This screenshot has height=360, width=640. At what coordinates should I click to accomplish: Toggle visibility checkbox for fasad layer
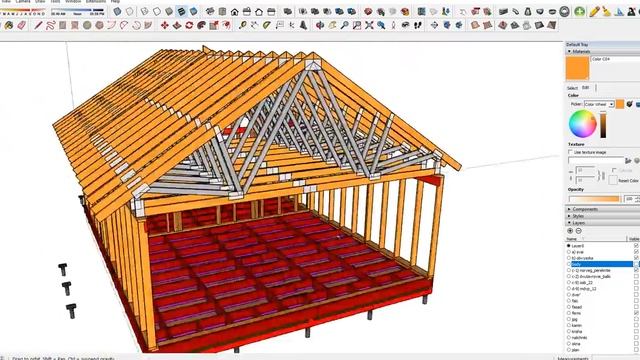tap(636, 307)
